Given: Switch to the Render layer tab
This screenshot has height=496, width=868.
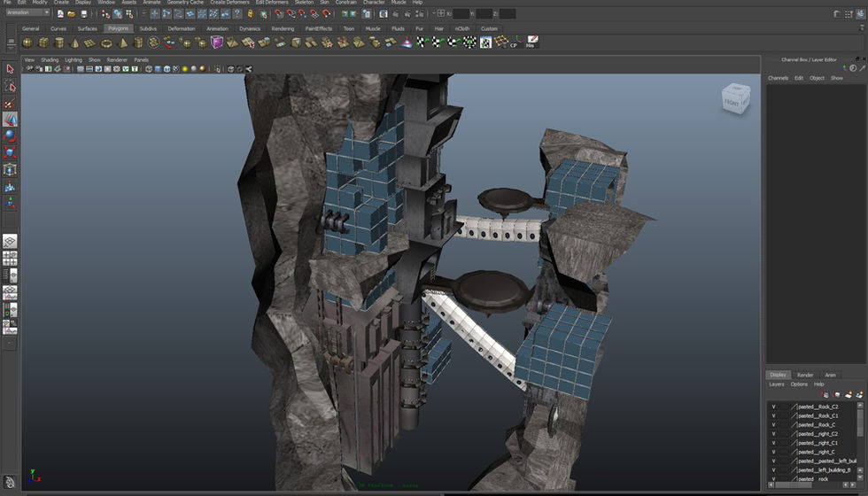Looking at the screenshot, I should (x=805, y=375).
